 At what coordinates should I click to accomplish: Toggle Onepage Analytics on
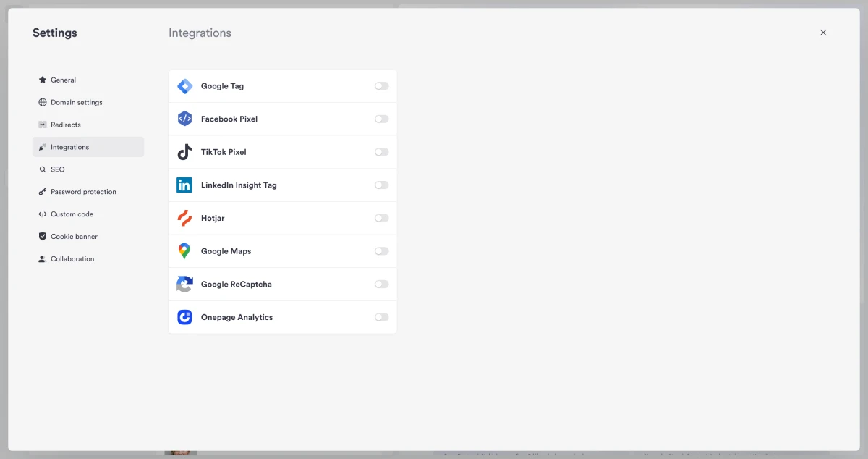click(381, 317)
